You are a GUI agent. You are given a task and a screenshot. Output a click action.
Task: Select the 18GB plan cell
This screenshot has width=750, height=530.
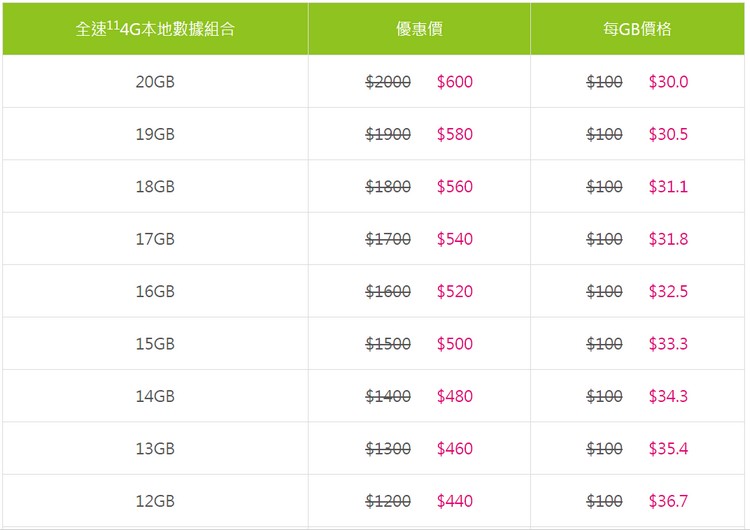[155, 187]
